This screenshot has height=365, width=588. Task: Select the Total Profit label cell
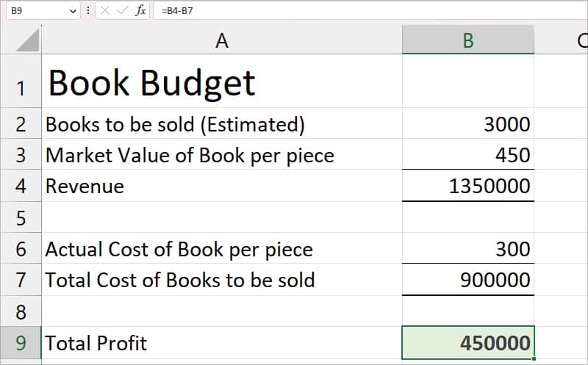(222, 343)
